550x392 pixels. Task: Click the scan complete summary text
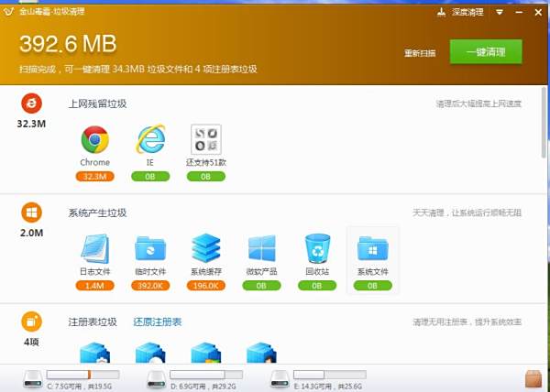pyautogui.click(x=138, y=69)
